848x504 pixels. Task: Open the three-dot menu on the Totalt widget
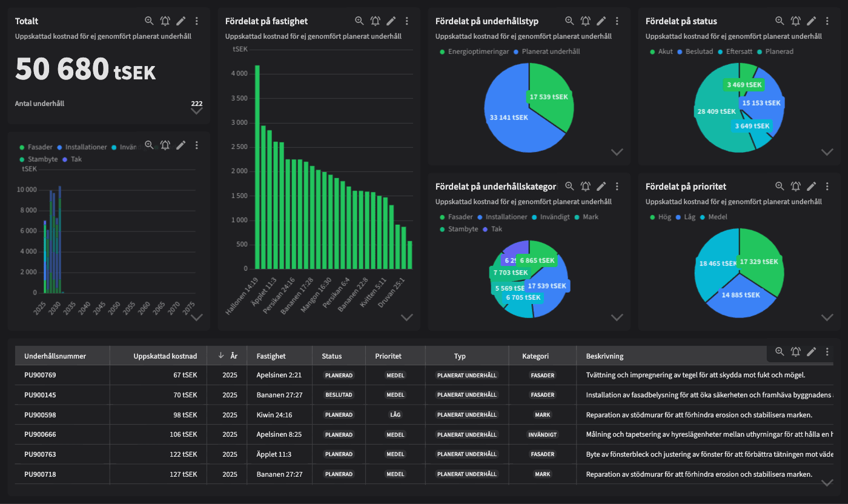(x=196, y=21)
